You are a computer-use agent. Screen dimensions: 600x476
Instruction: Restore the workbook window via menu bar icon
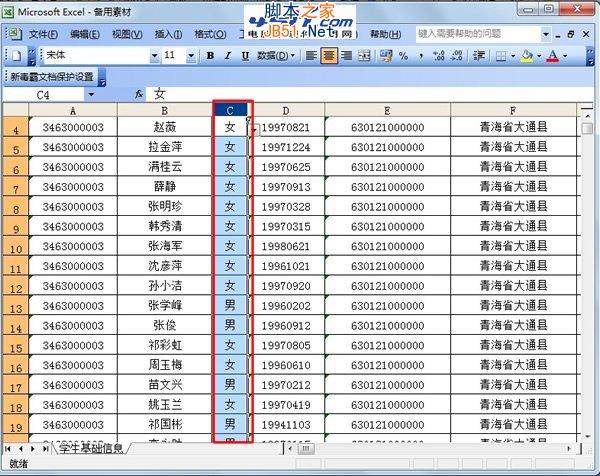(571, 34)
